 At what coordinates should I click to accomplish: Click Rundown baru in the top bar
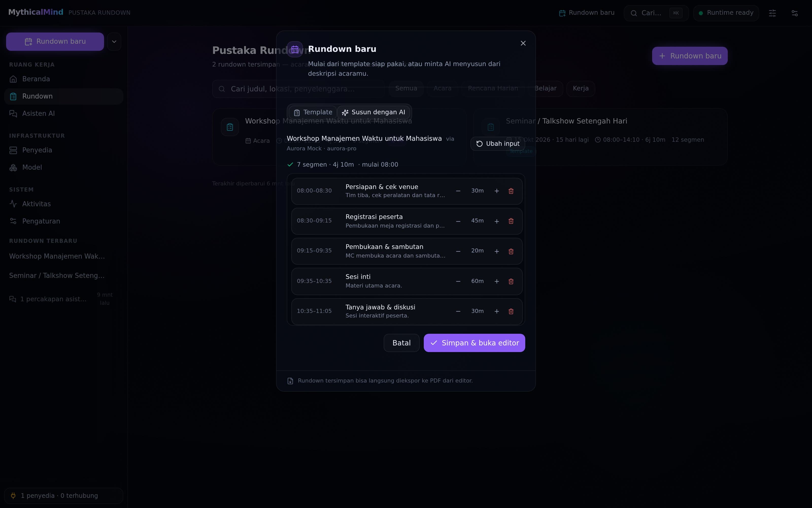pos(586,13)
